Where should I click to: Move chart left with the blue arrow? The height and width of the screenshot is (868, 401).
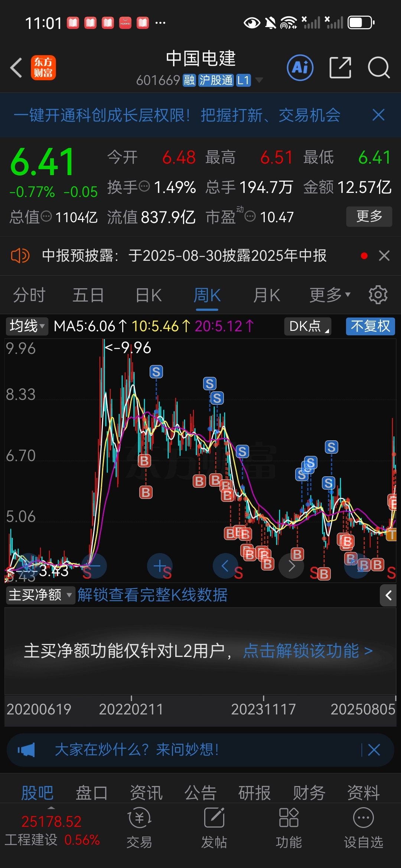tap(225, 566)
